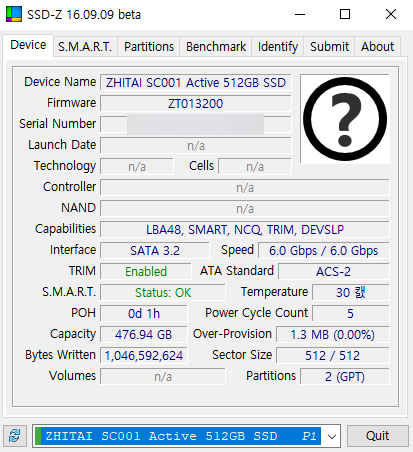
Task: Click the S.M.A.R.T. Status: OK value
Action: (163, 293)
